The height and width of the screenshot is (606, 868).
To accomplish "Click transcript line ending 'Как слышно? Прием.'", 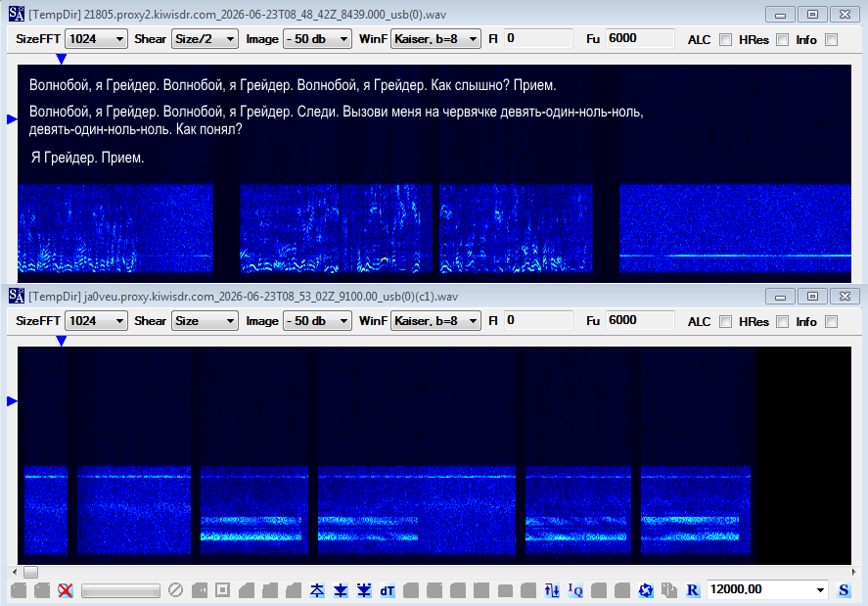I will [293, 85].
